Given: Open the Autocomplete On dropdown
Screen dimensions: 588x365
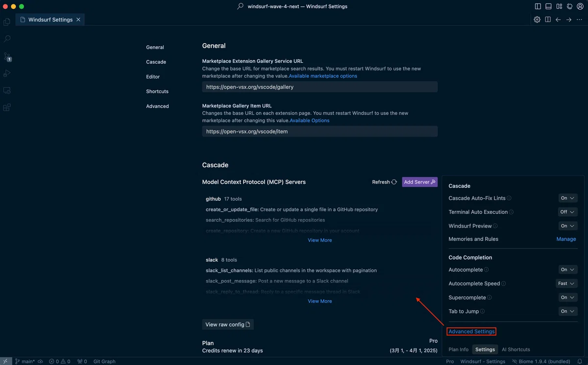Looking at the screenshot, I should pos(568,269).
